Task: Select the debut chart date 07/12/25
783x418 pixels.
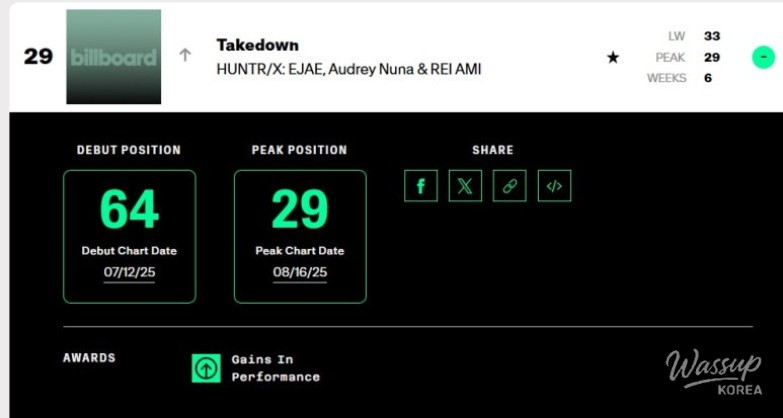Action: pyautogui.click(x=129, y=272)
